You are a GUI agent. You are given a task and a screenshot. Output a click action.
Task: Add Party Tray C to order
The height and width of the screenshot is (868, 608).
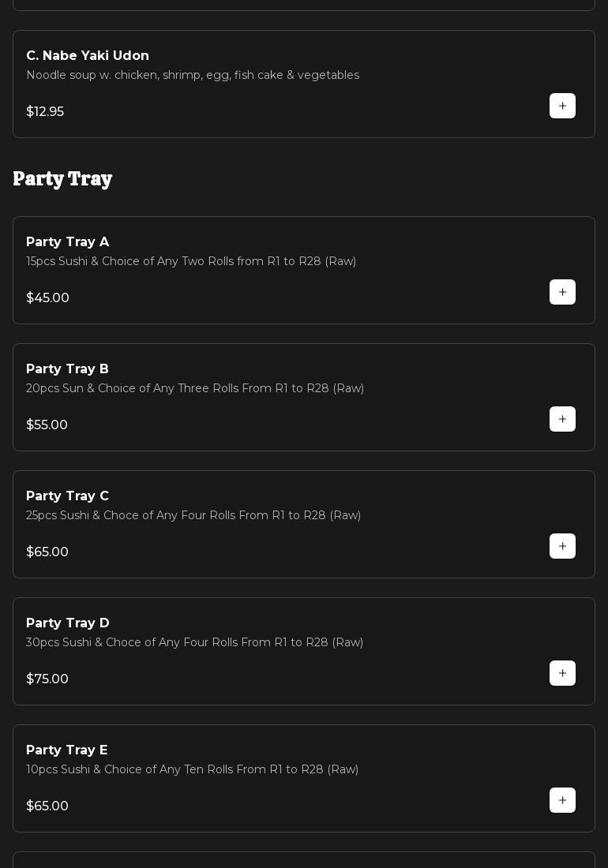tap(562, 546)
